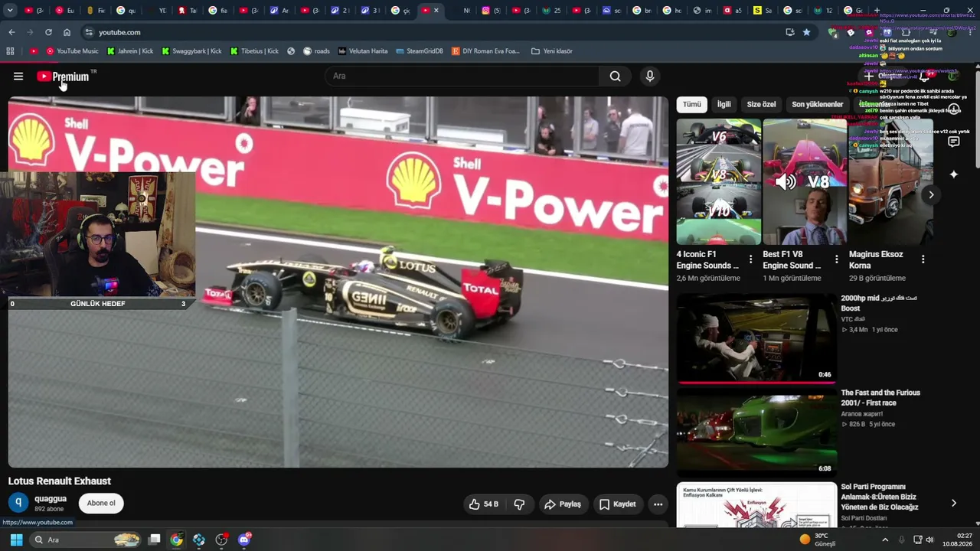Open options for Magirus Eksoz Korna video

(x=923, y=259)
